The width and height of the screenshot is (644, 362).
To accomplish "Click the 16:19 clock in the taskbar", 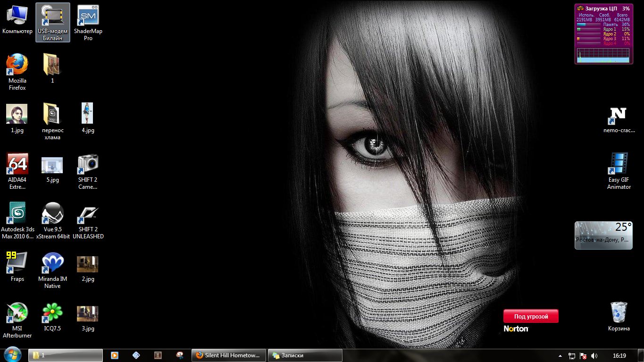I will [x=619, y=356].
